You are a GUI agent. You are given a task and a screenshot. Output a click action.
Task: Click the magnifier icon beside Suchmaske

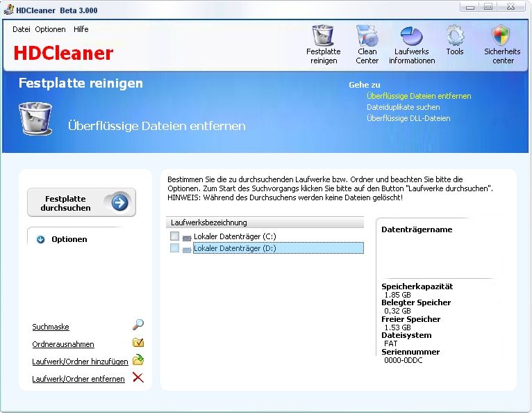pyautogui.click(x=138, y=325)
